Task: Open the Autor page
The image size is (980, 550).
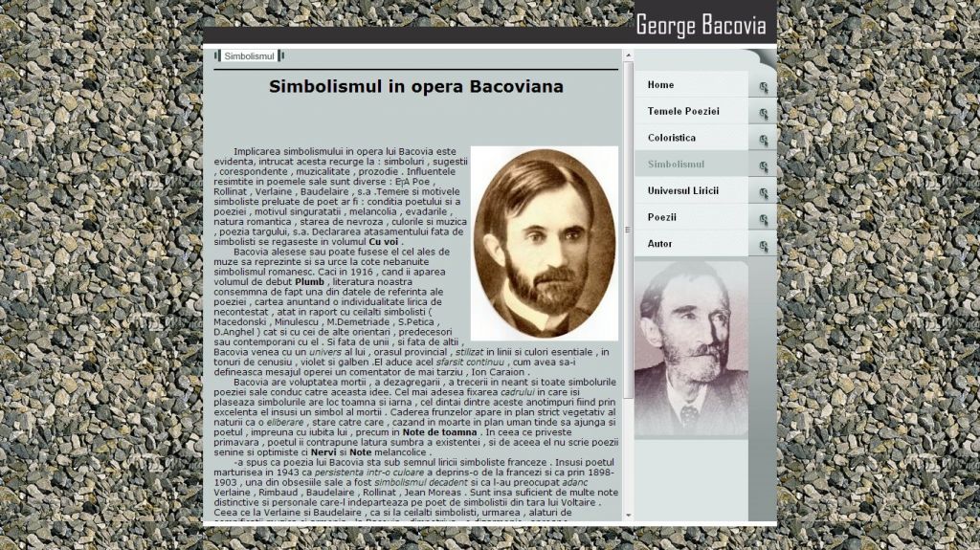Action: [659, 244]
